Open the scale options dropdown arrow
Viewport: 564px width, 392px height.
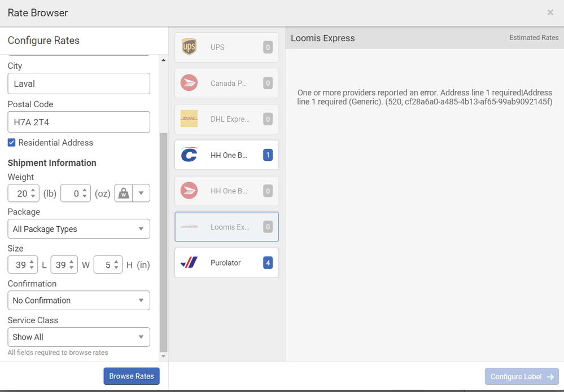[x=141, y=193]
